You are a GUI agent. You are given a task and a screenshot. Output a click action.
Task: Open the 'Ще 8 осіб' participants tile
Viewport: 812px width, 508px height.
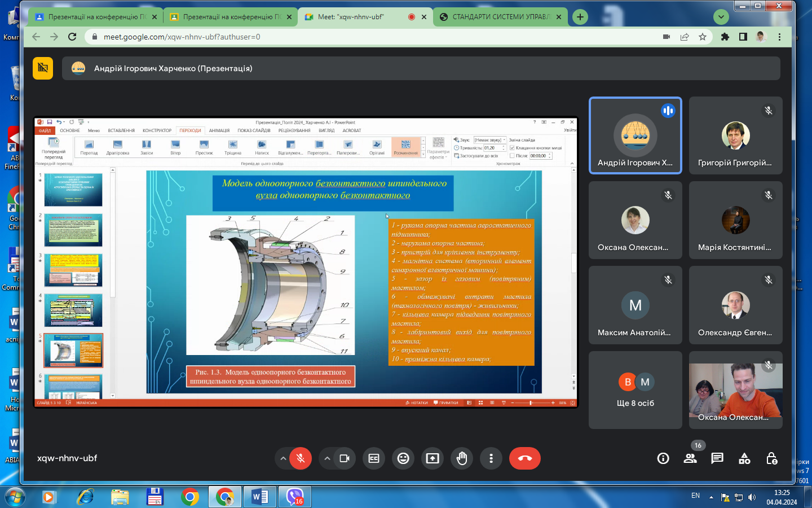[x=636, y=390]
